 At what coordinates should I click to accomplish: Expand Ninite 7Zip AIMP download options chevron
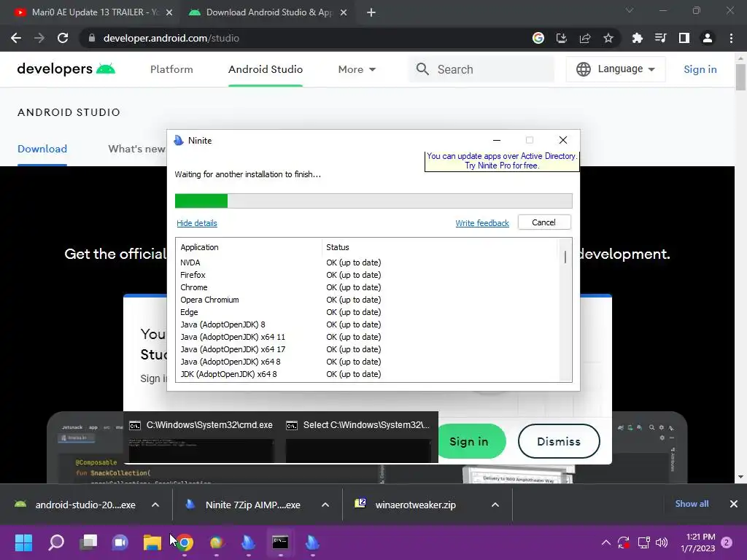325,505
